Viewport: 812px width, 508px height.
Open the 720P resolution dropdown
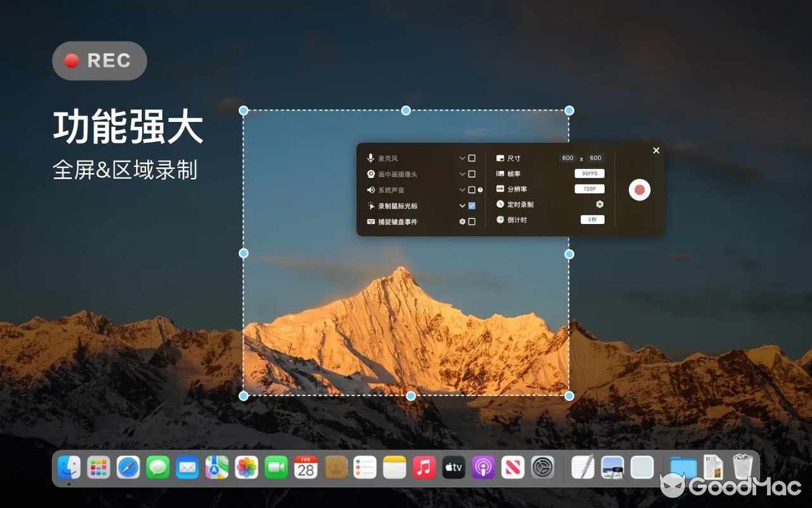589,189
